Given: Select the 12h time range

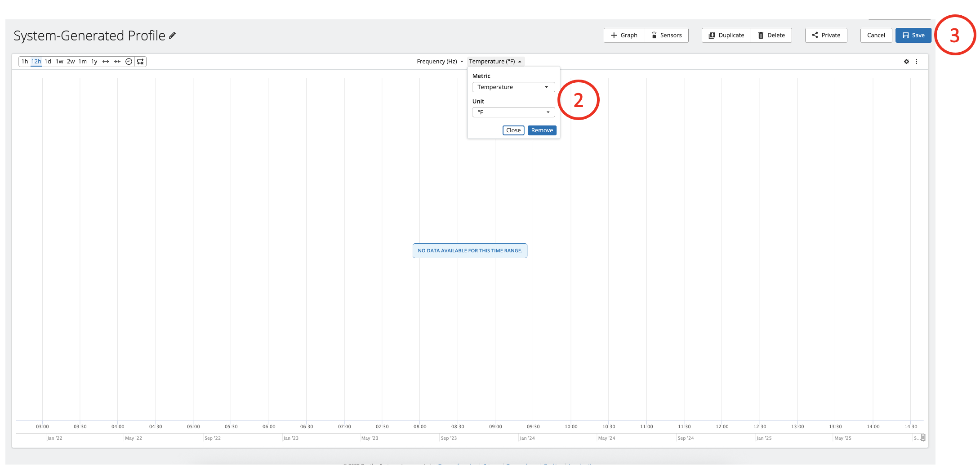Looking at the screenshot, I should (x=36, y=62).
